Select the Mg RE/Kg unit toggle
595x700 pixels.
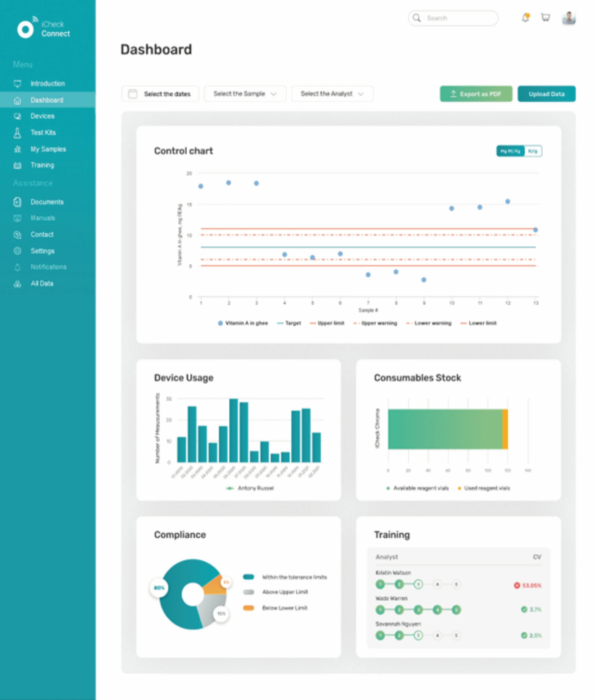(x=510, y=151)
